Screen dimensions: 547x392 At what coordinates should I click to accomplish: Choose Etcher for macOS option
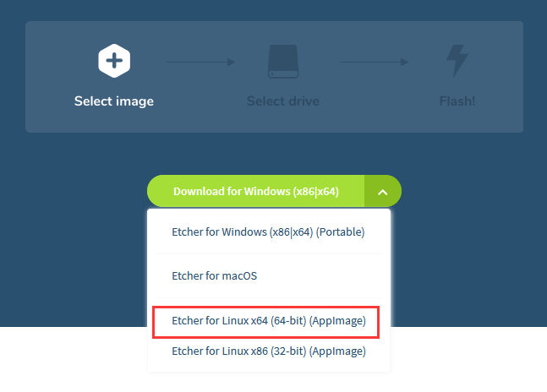pyautogui.click(x=268, y=276)
